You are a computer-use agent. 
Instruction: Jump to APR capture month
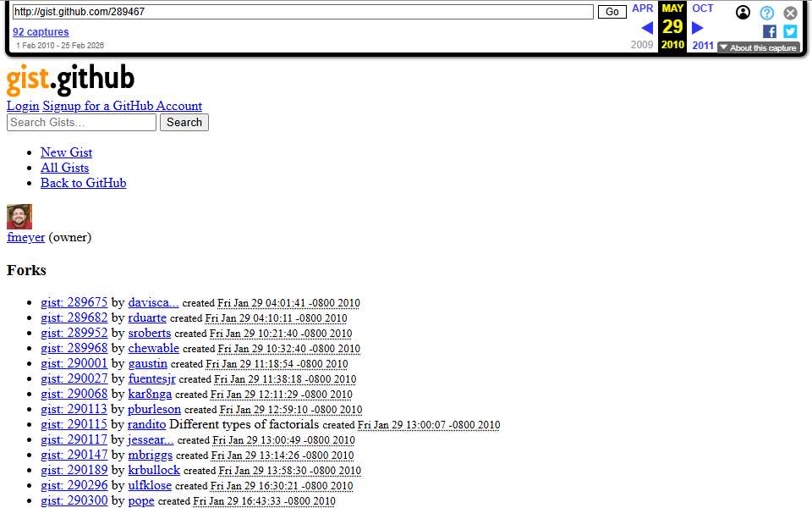[x=643, y=8]
